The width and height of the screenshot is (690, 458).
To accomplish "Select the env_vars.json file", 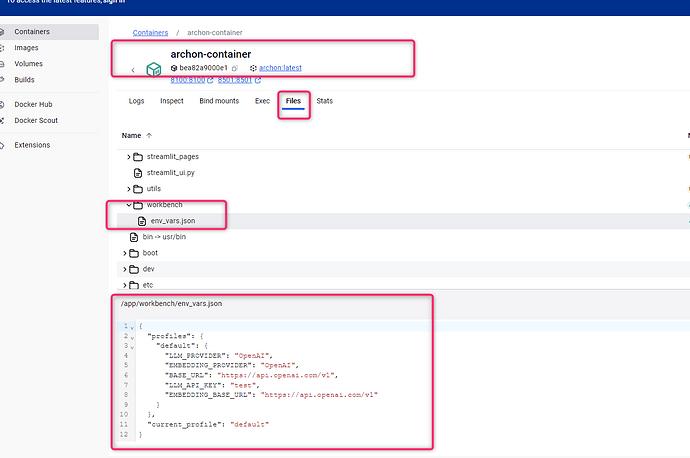I will [x=173, y=221].
